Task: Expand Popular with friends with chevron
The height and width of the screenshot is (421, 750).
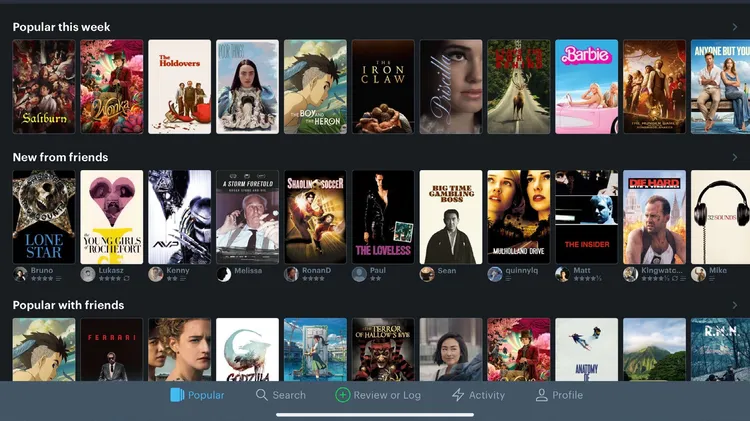Action: pyautogui.click(x=735, y=305)
